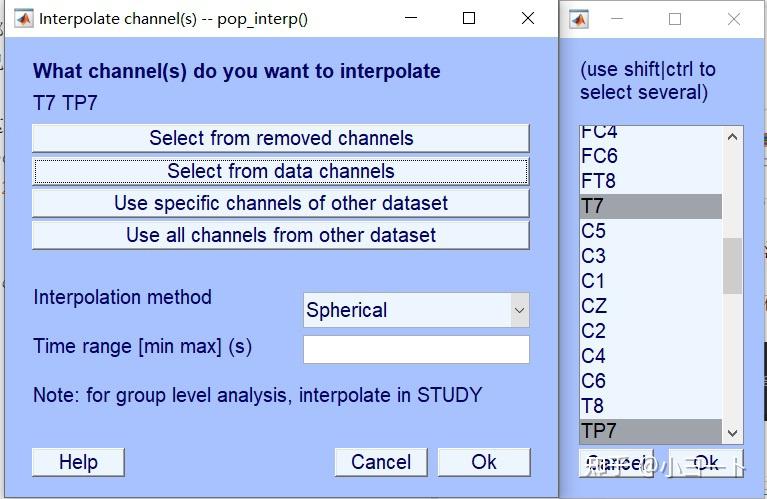This screenshot has width=767, height=499.
Task: Click the MATLAB icon in channel list window
Action: click(579, 19)
